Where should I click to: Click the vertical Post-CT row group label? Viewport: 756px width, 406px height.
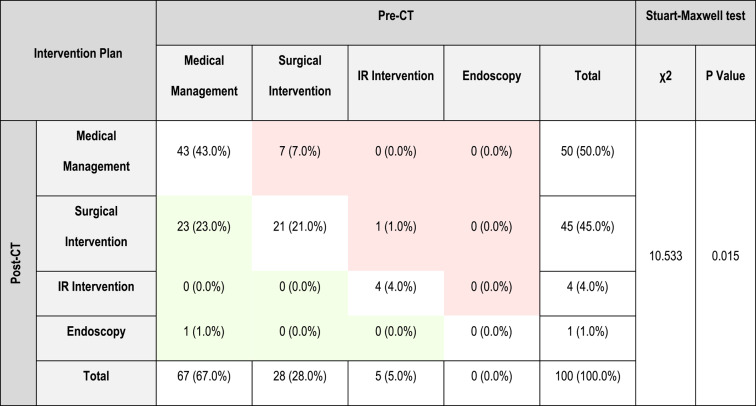(18, 262)
